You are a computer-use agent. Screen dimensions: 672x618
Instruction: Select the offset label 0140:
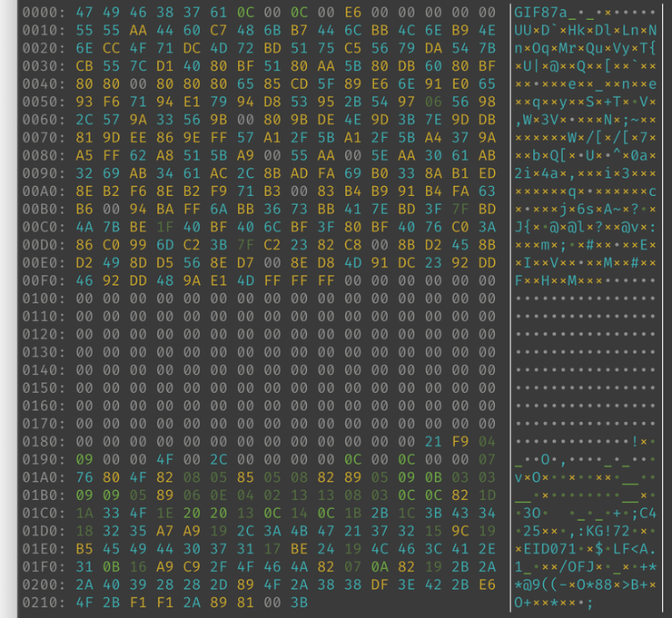click(x=44, y=370)
